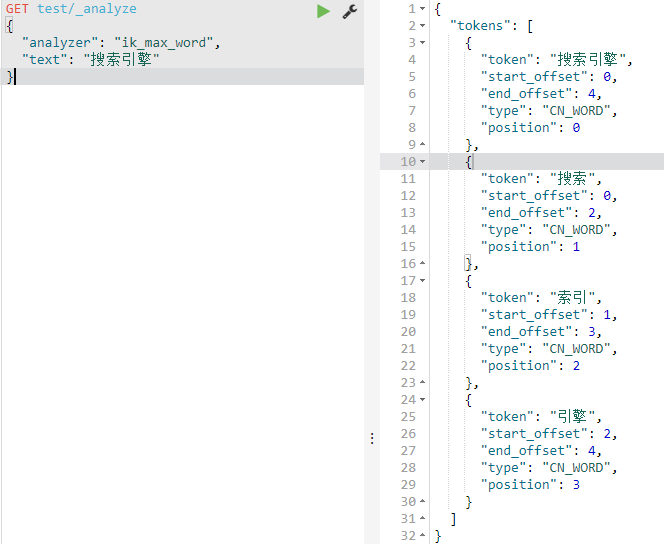Click fold arrow at line 32
This screenshot has height=544, width=664.
tap(423, 536)
